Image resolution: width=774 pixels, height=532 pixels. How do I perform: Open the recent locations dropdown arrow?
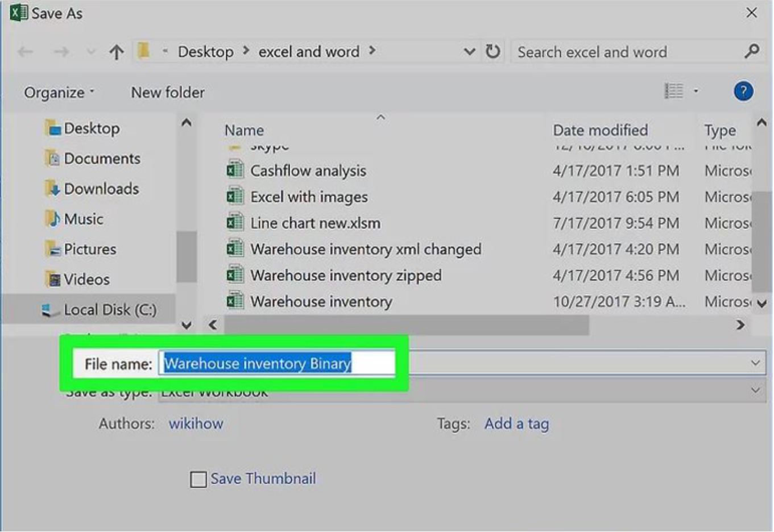[x=91, y=52]
